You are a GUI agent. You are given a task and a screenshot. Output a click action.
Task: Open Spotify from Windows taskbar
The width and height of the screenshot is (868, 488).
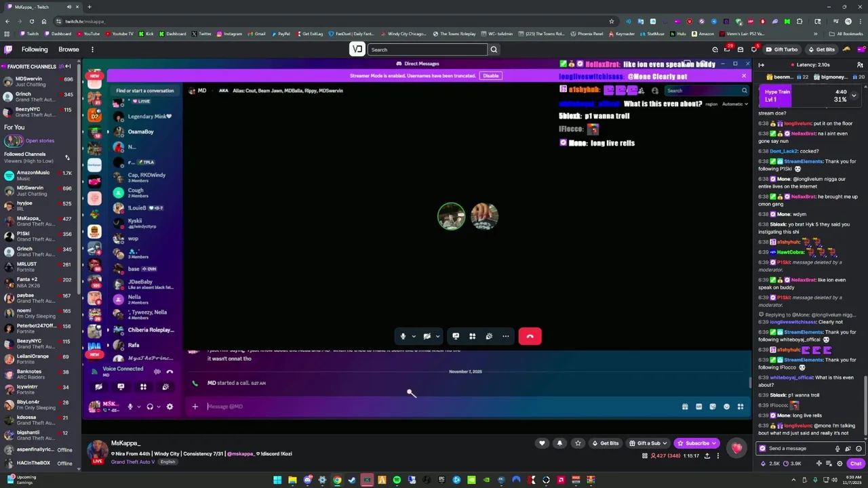click(397, 480)
